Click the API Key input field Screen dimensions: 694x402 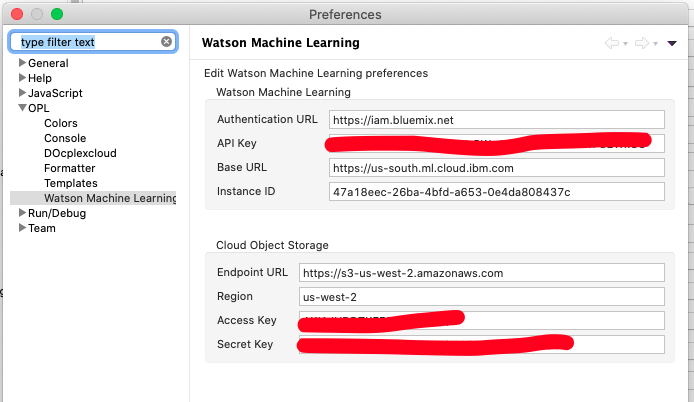coord(497,143)
